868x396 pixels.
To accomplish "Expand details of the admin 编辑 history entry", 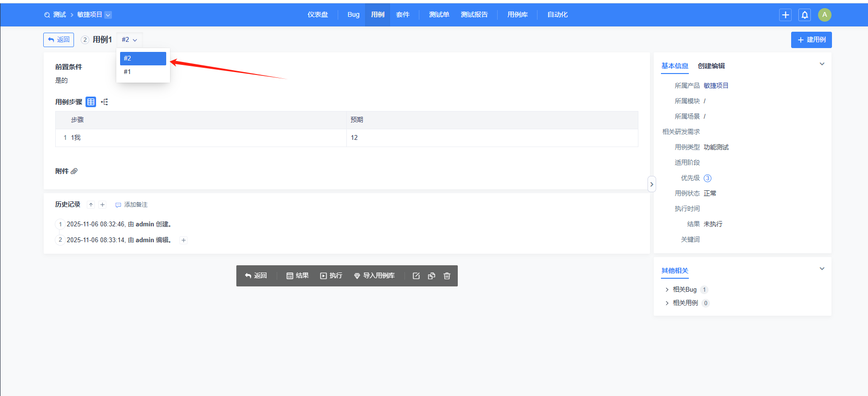I will 183,240.
